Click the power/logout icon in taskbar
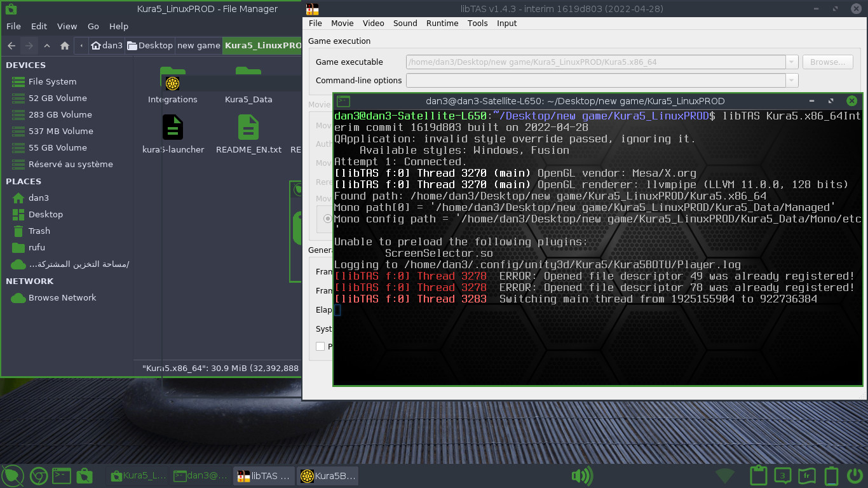 point(855,475)
